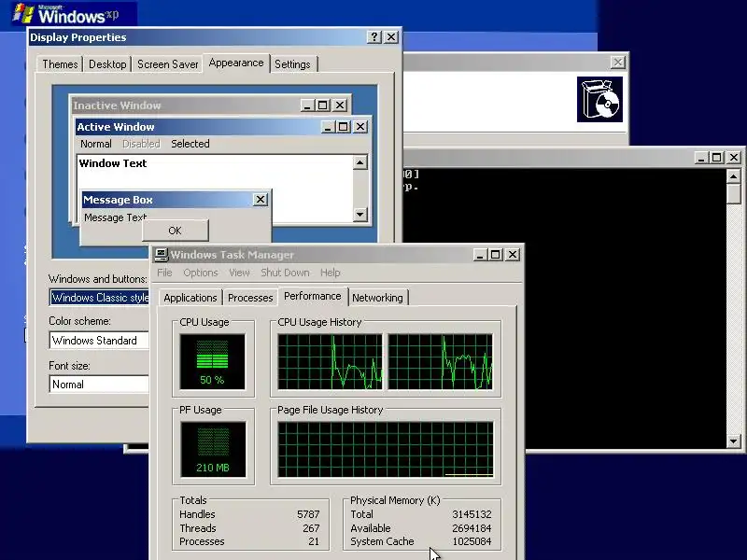Click the Task Manager title bar computer icon
The image size is (747, 560).
[x=162, y=255]
